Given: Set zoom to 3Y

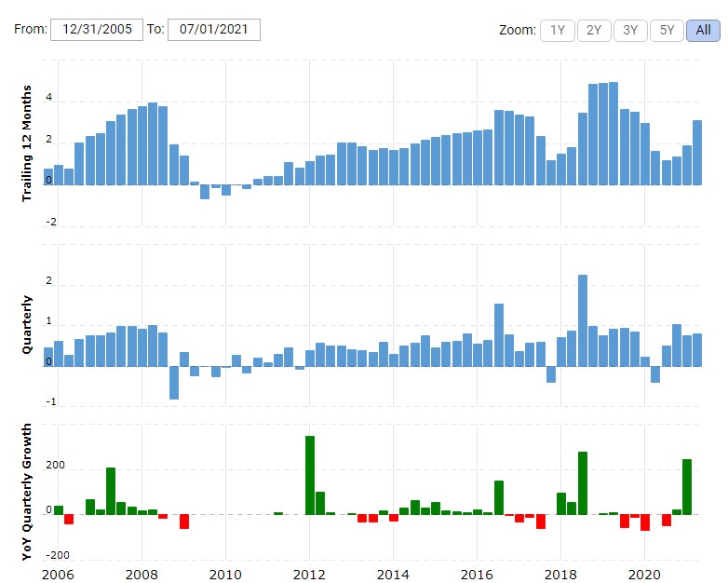Looking at the screenshot, I should point(630,31).
